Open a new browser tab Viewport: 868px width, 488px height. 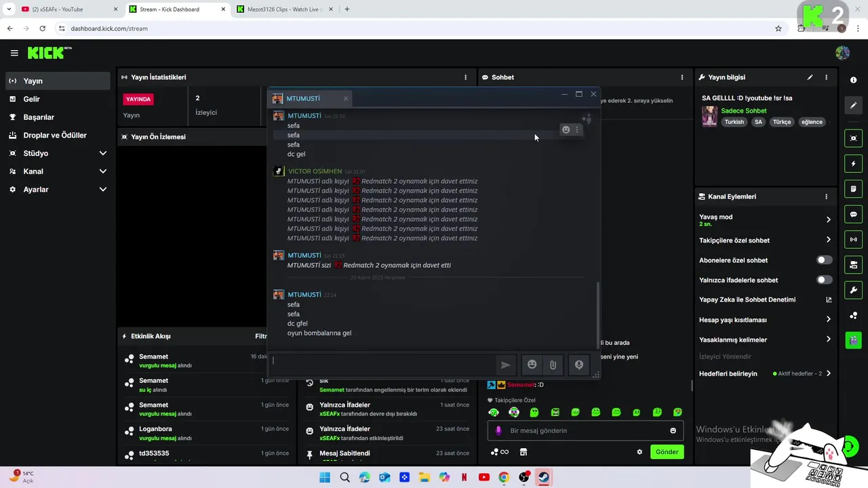[x=347, y=9]
